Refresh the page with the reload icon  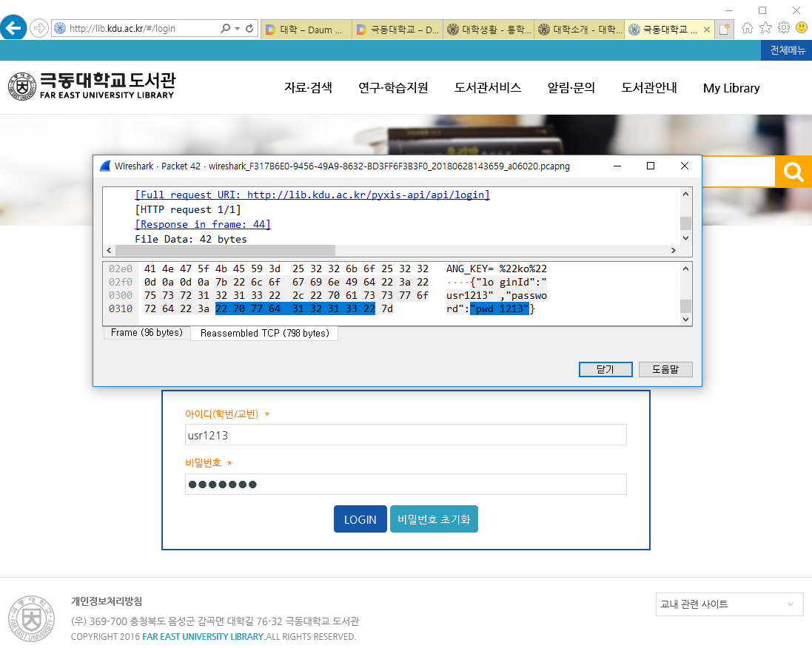[x=249, y=28]
